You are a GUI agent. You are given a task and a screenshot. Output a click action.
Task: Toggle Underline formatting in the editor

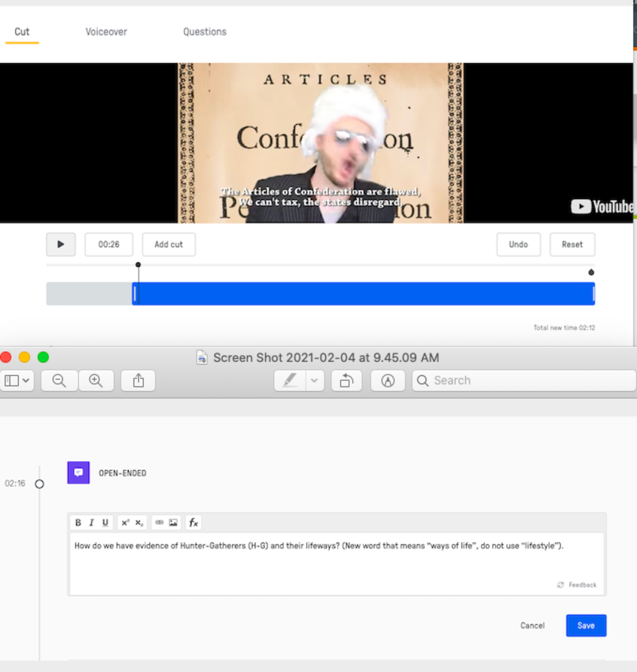click(x=105, y=522)
